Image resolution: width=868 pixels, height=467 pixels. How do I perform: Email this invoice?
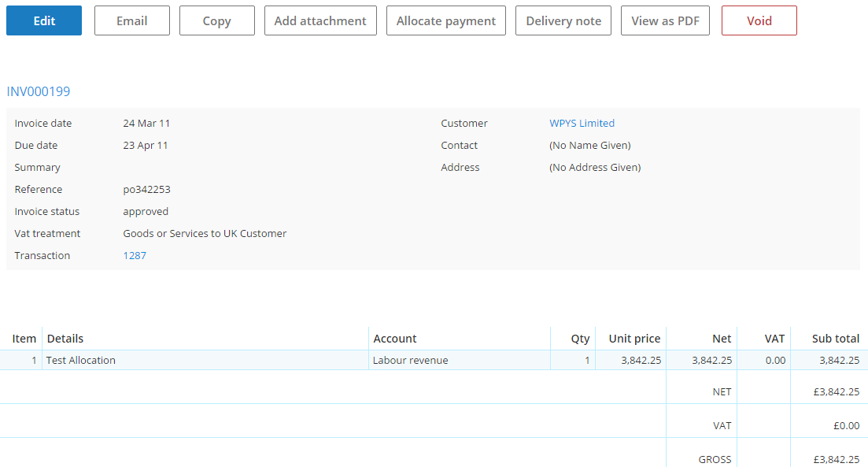131,20
